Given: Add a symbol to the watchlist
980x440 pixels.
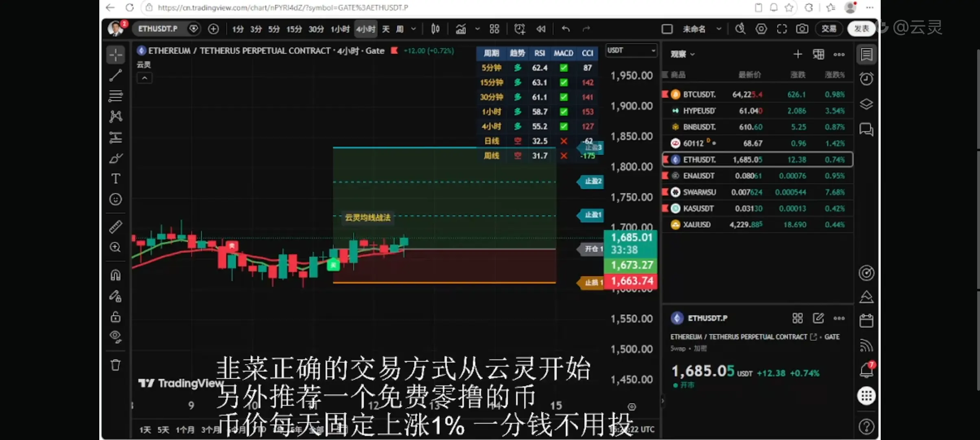Looking at the screenshot, I should (798, 54).
